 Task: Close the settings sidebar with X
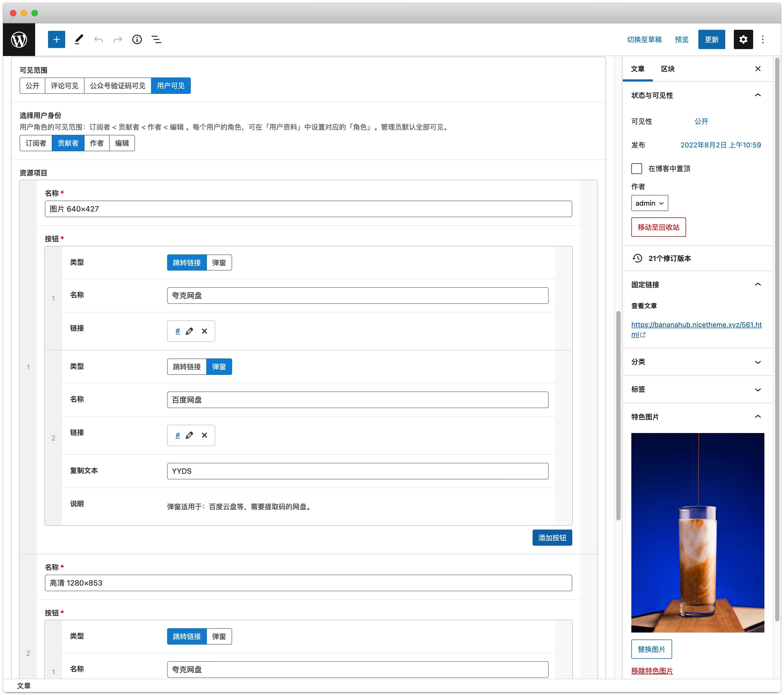(x=757, y=69)
